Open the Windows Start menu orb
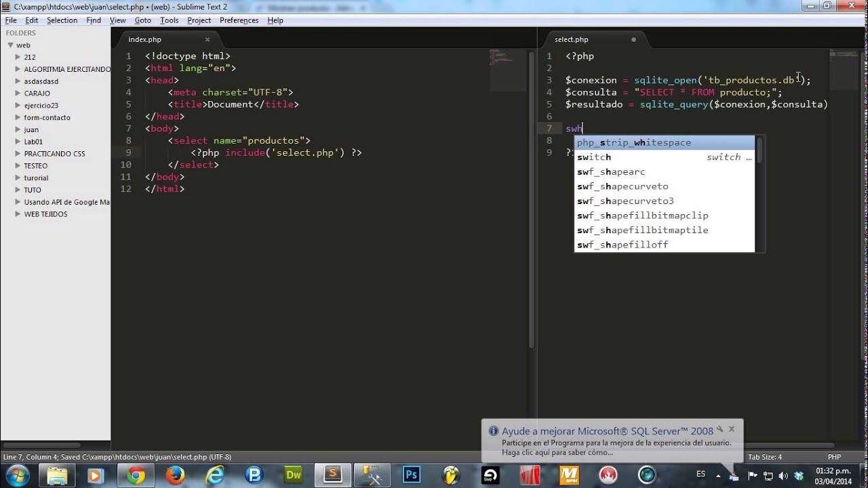The image size is (868, 488). coord(16,475)
